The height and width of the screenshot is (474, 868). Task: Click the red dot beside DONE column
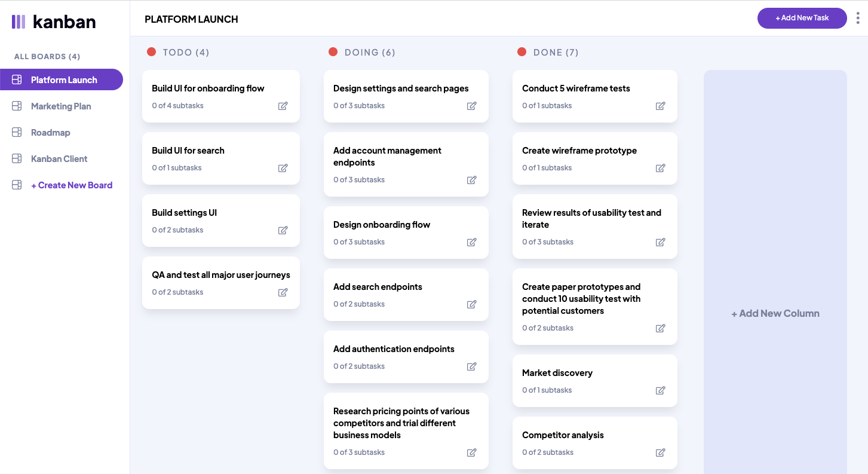pyautogui.click(x=522, y=52)
